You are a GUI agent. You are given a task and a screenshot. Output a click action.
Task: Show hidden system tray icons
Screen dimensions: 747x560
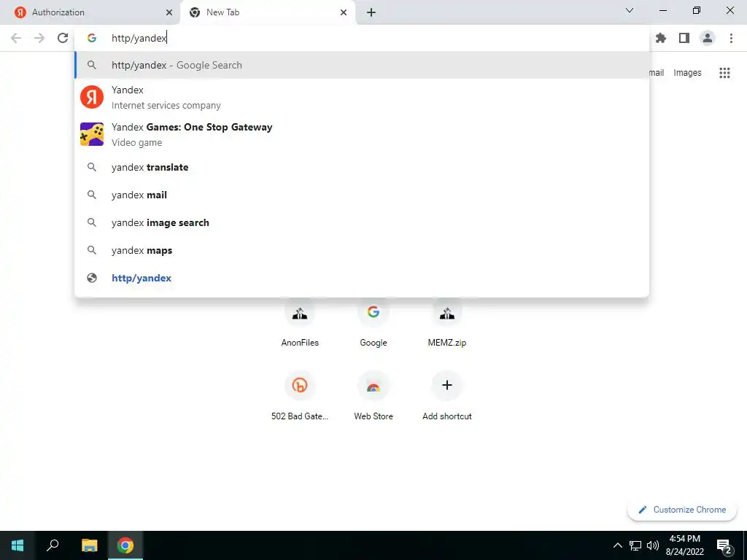(x=617, y=545)
